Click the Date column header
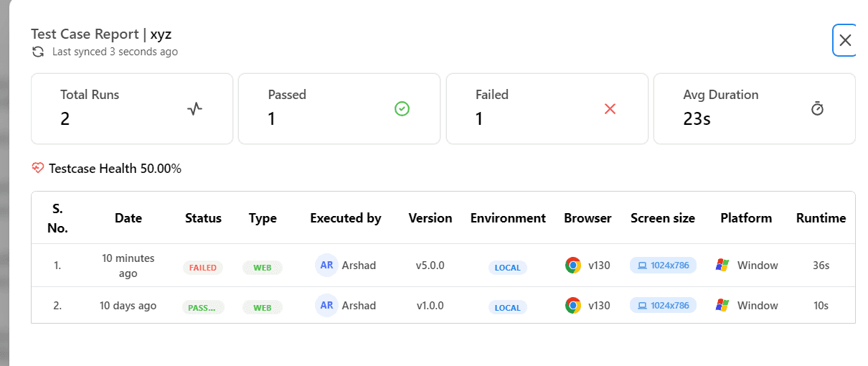 coord(128,218)
